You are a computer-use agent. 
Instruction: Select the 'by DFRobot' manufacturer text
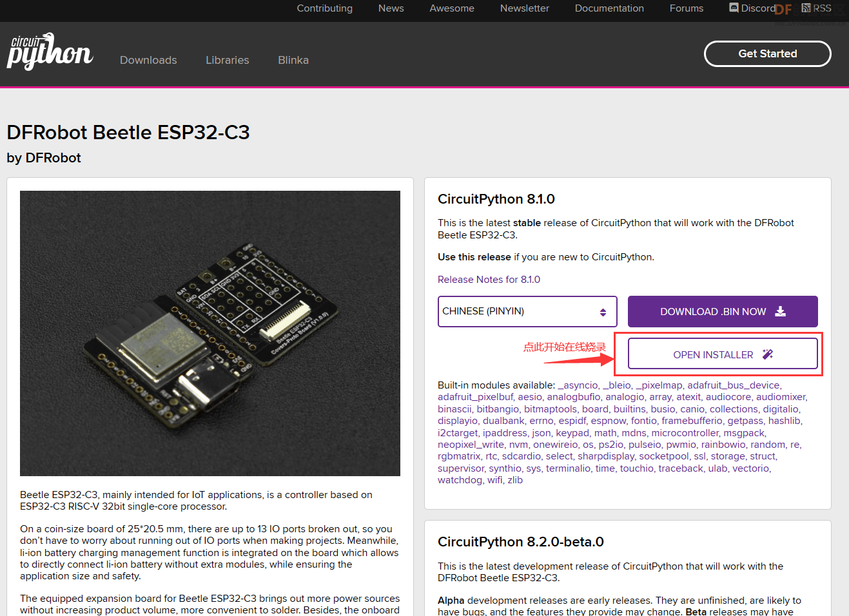click(x=44, y=158)
